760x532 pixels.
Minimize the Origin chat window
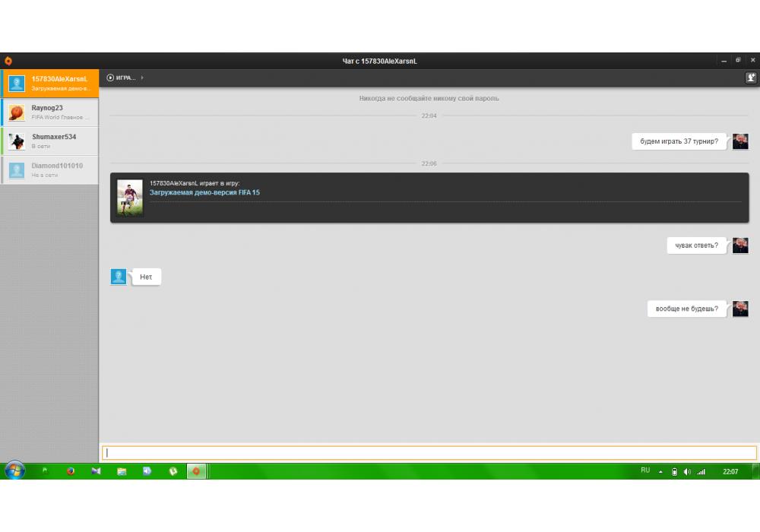(x=724, y=61)
